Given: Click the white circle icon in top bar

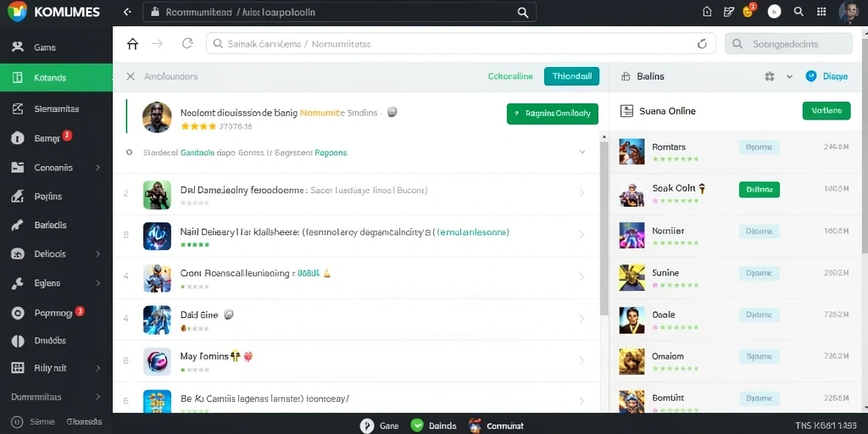Looking at the screenshot, I should click(775, 12).
